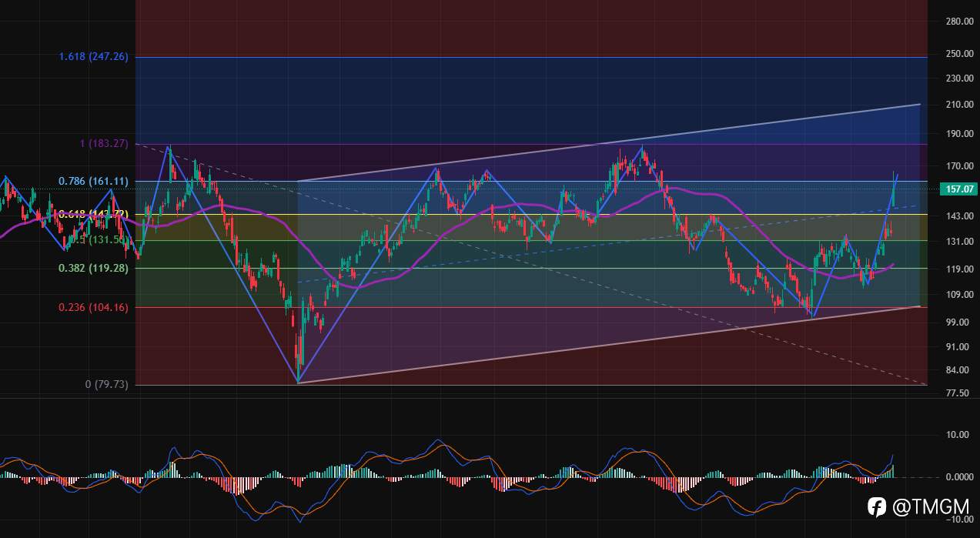The width and height of the screenshot is (980, 538).
Task: Click the 0.786 (161.11) Fibonacci label
Action: 94,182
